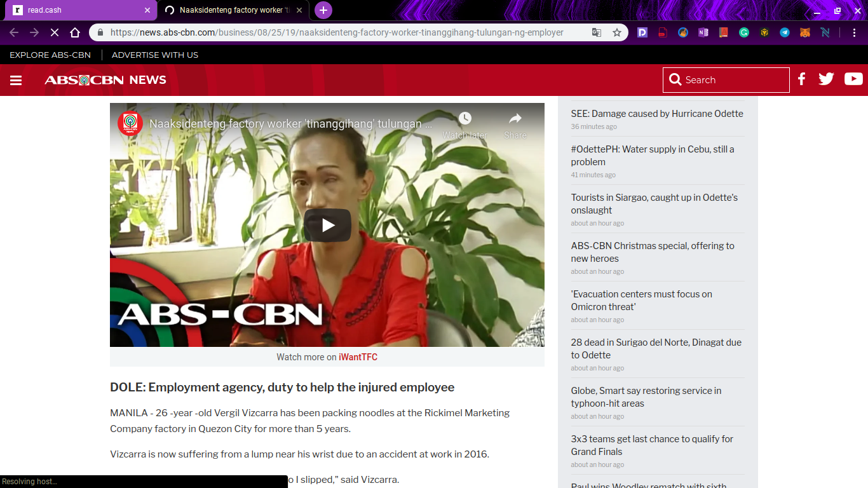Close the read.cash tab
Image resolution: width=868 pixels, height=488 pixels.
147,10
